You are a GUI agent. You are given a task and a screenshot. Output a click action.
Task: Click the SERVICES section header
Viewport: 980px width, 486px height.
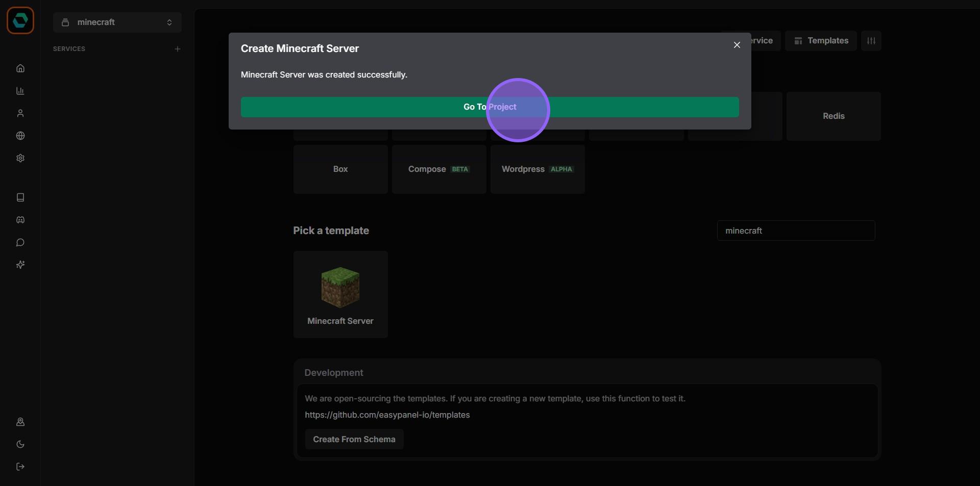tap(69, 49)
